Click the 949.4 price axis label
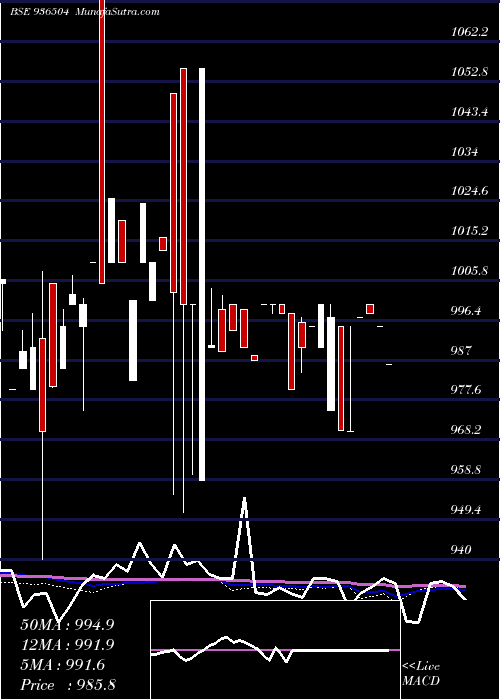Screen dimensions: 500x700 point(466,509)
